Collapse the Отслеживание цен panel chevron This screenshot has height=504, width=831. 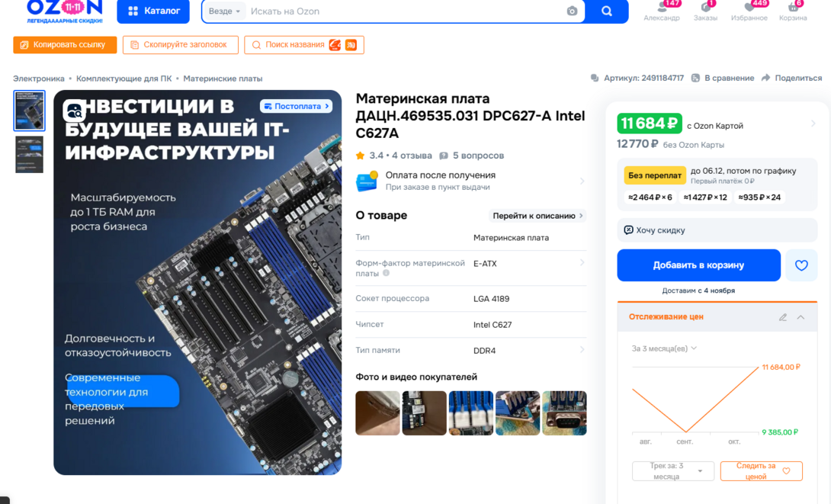pos(801,317)
